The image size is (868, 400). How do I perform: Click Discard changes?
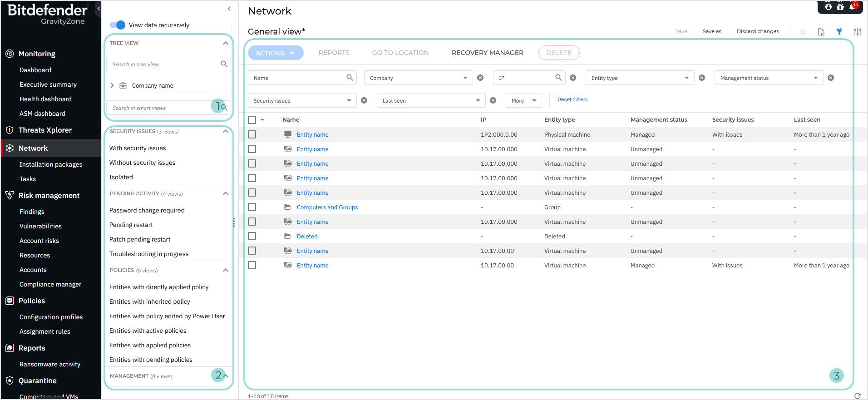[758, 31]
